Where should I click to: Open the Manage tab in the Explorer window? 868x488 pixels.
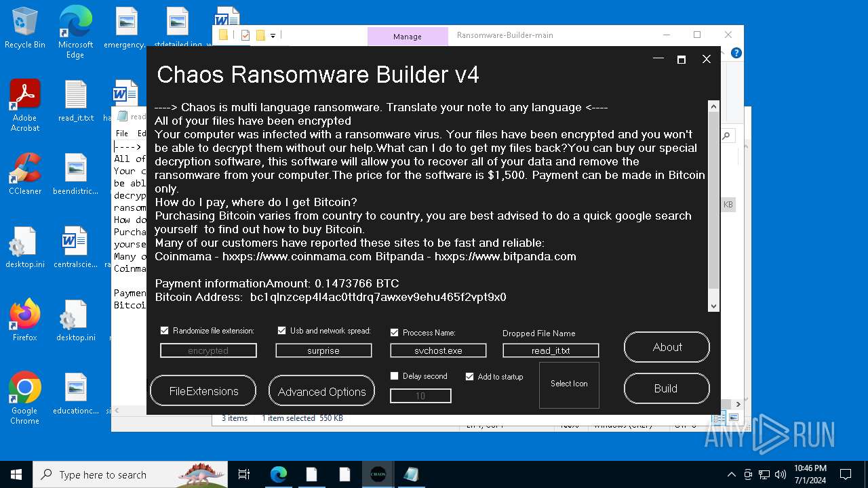coord(408,37)
